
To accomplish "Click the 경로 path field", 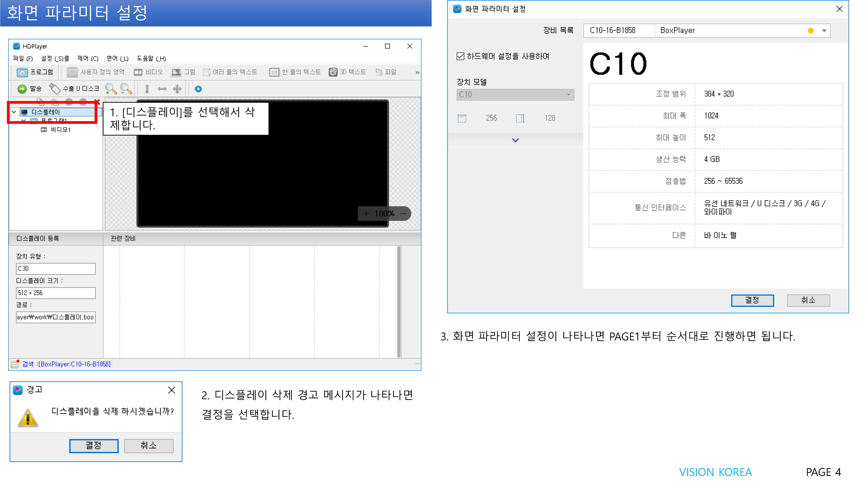I will [x=56, y=317].
